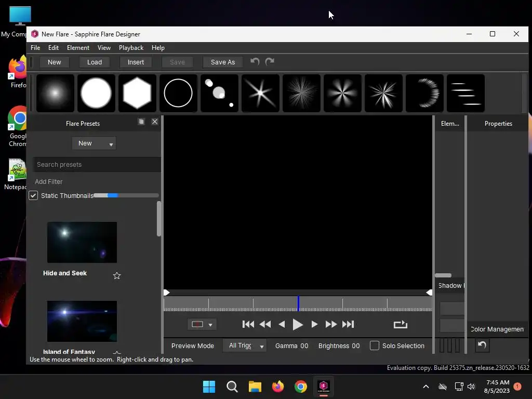Screen dimensions: 532x399
Task: Add the horizontal streaks element
Action: [466, 93]
